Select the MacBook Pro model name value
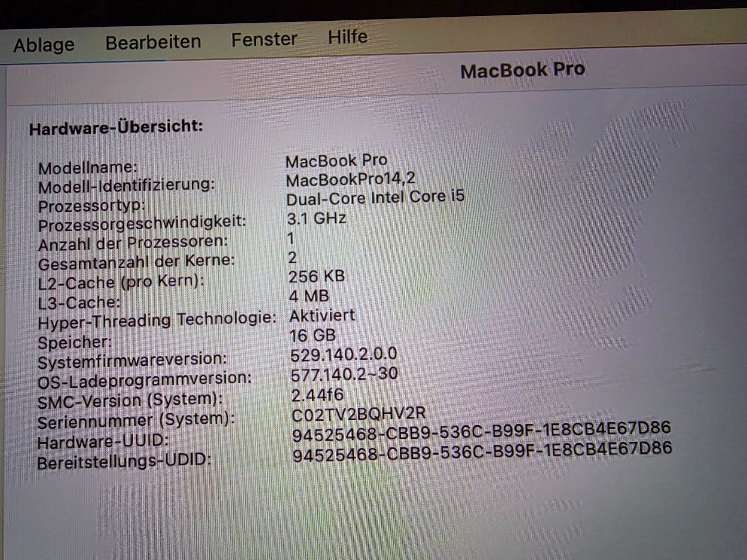 [x=336, y=161]
